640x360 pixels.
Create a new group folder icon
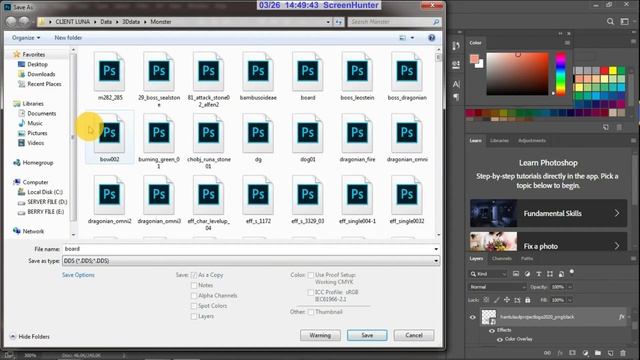[x=598, y=353]
